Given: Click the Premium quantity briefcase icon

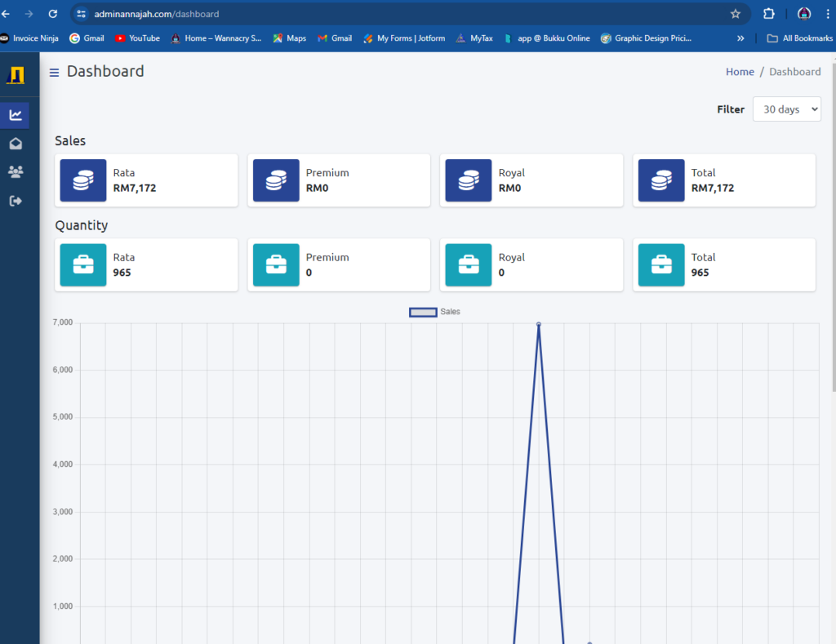Looking at the screenshot, I should pyautogui.click(x=276, y=265).
